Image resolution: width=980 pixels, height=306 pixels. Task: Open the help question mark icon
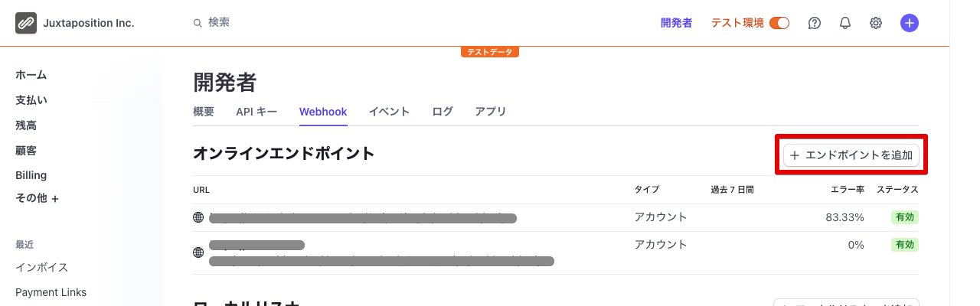tap(815, 23)
